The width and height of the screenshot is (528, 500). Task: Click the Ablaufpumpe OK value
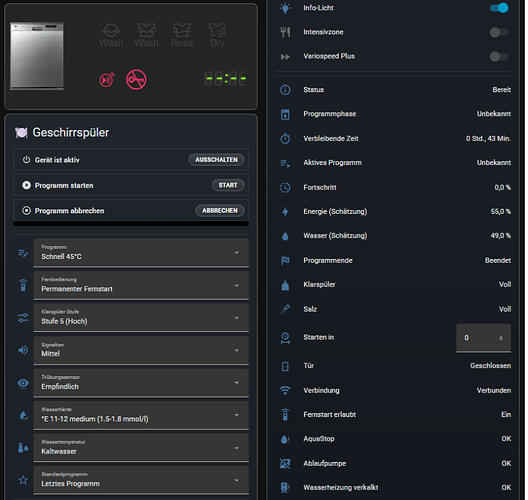506,463
